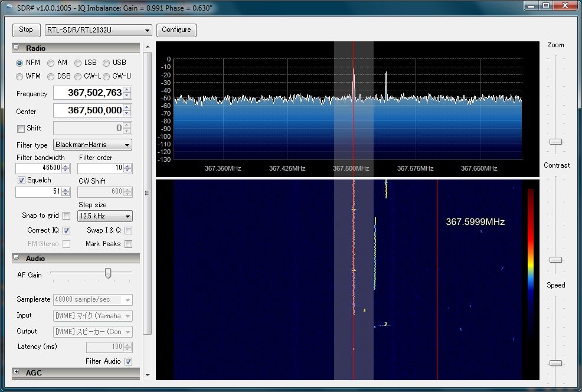This screenshot has height=392, width=582.
Task: Uncheck the Filter Audio checkbox
Action: [128, 361]
